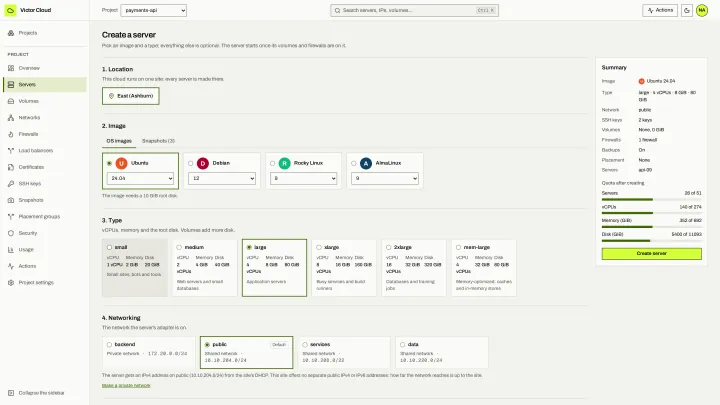Image resolution: width=720 pixels, height=405 pixels.
Task: Click the Collapse the sidebar icon
Action: (x=11, y=393)
